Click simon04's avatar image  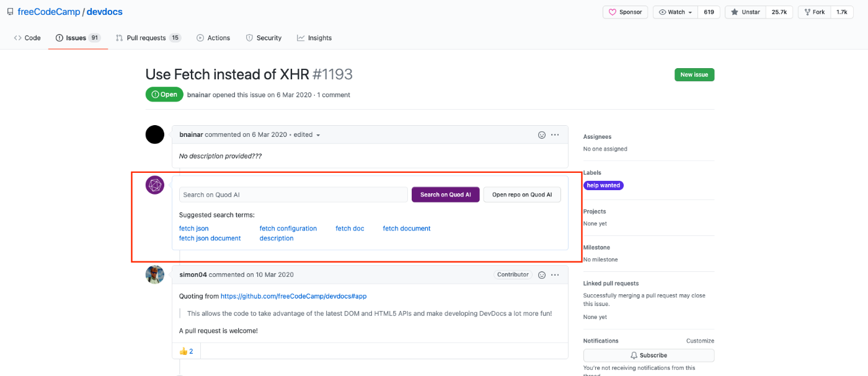155,274
